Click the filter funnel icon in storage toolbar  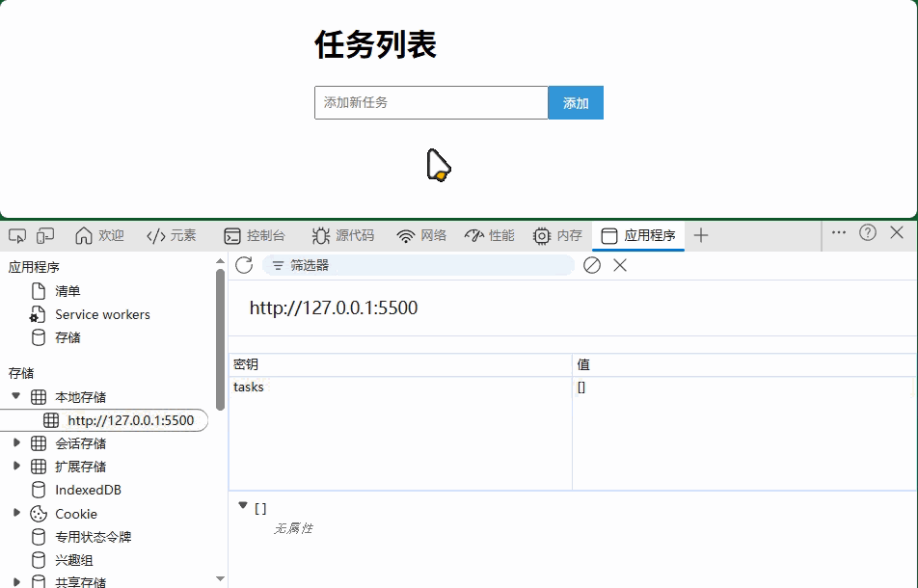[276, 265]
